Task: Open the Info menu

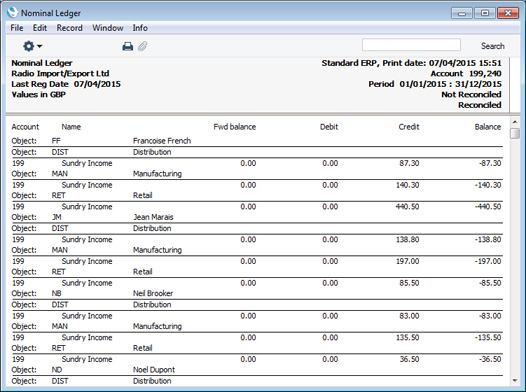Action: coord(140,28)
